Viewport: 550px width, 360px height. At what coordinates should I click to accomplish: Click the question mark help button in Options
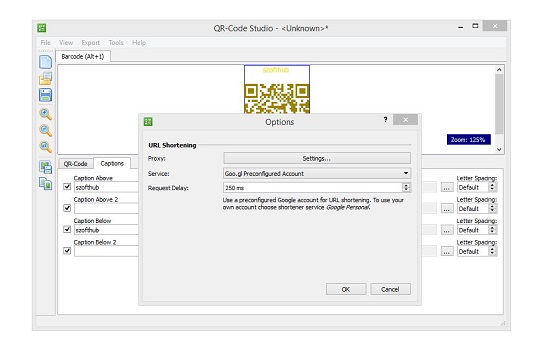385,120
